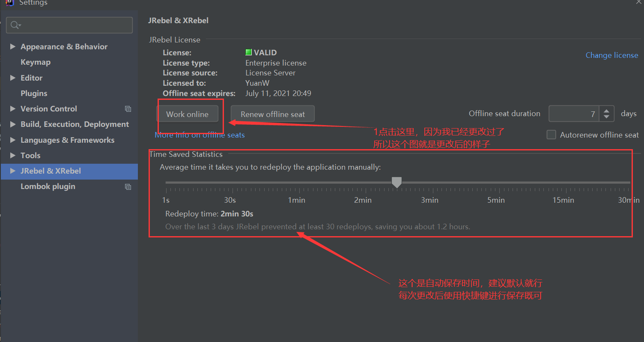Decrease offline seat duration with down arrow
The image size is (644, 342).
coord(606,117)
